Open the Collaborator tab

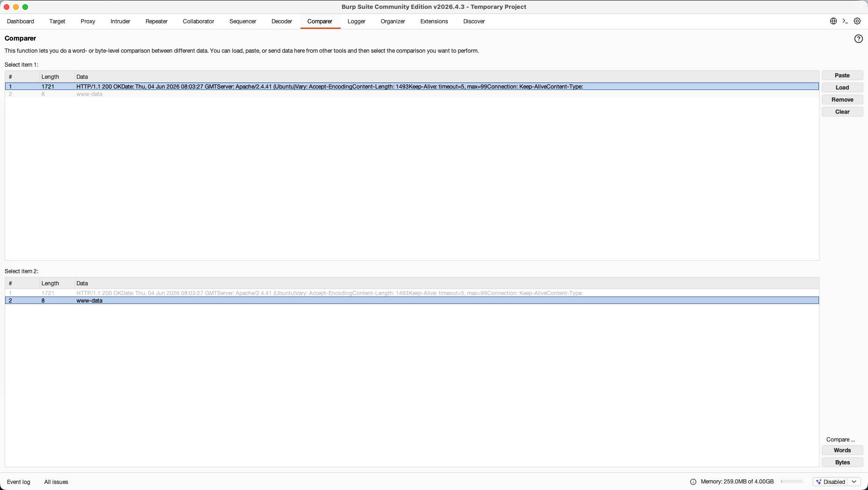click(198, 21)
